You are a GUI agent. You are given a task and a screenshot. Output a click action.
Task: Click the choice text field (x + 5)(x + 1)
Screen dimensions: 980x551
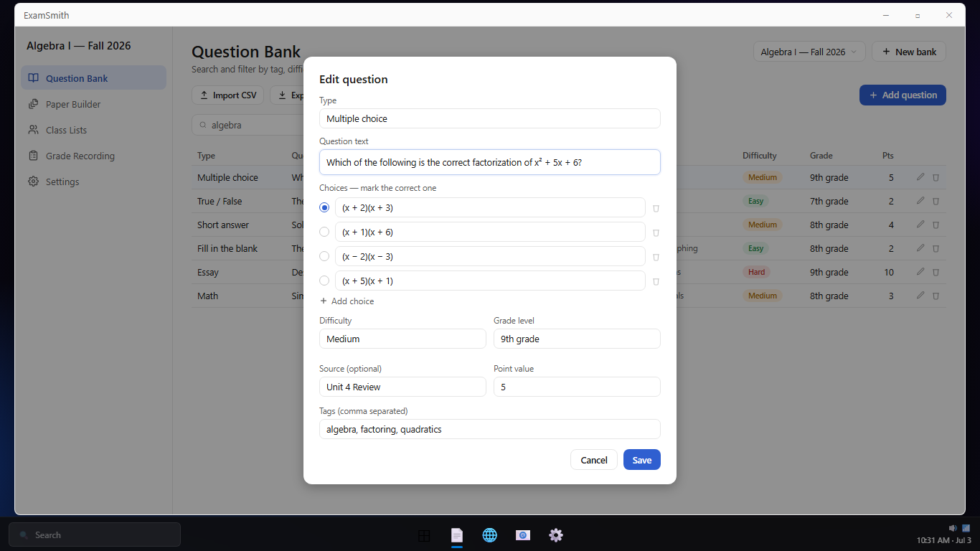click(x=490, y=281)
